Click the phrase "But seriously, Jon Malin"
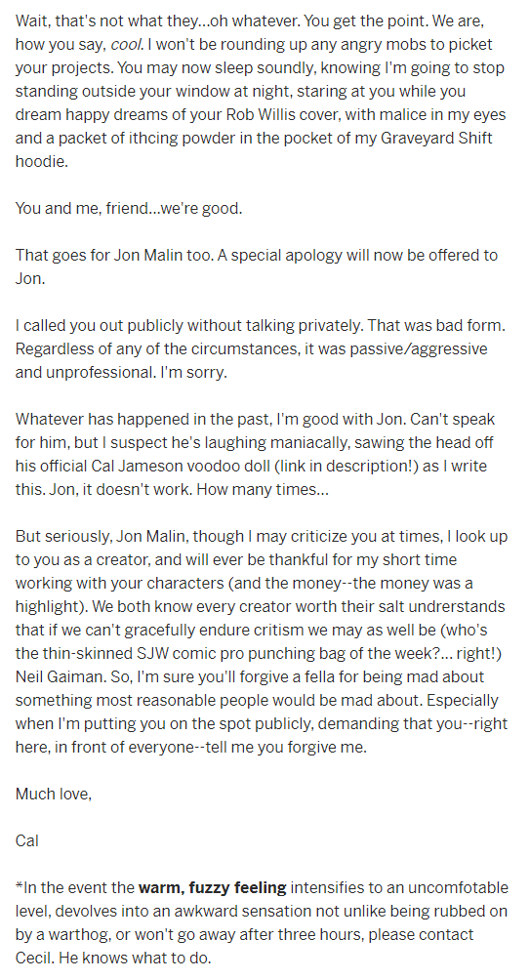Image resolution: width=530 pixels, height=980 pixels. pyautogui.click(x=97, y=536)
